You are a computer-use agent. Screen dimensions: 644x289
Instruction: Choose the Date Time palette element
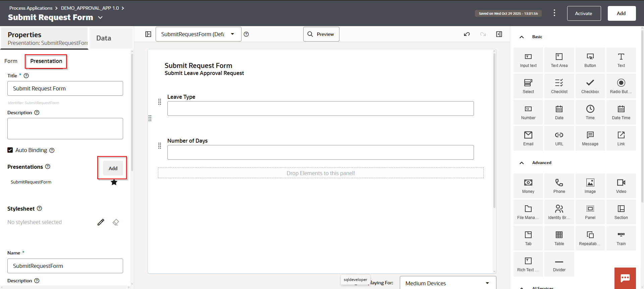(x=621, y=112)
